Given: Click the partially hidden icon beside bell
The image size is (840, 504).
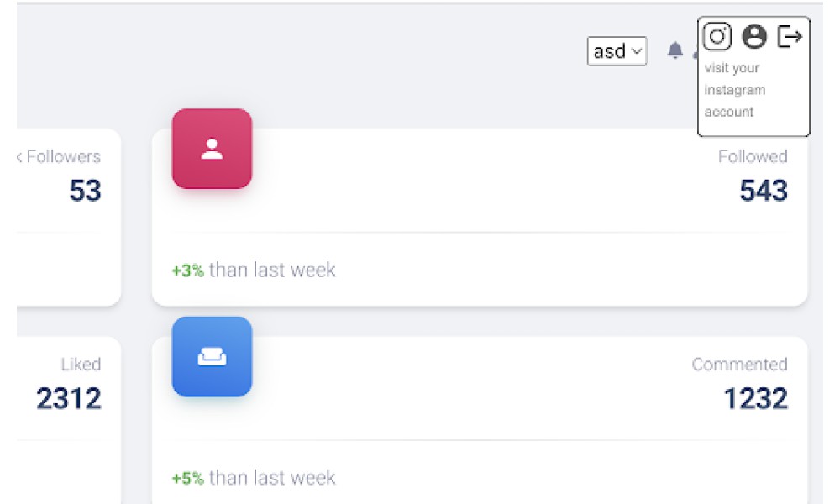Looking at the screenshot, I should (695, 52).
